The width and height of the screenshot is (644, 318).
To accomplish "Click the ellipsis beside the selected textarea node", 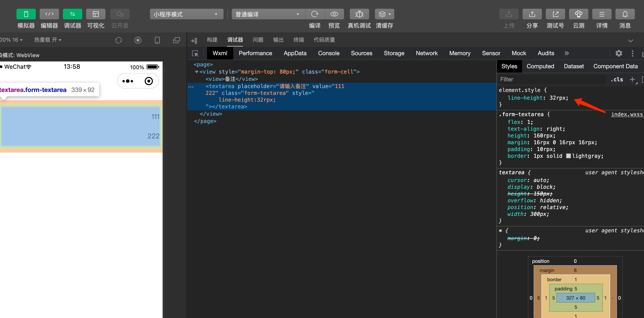I will [191, 87].
